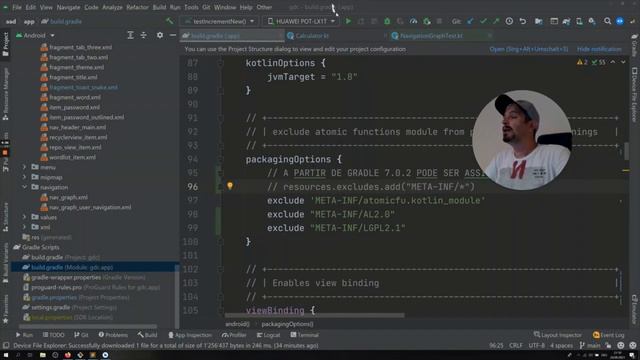
Task: Collapse the navigation folder in tree
Action: 24,187
